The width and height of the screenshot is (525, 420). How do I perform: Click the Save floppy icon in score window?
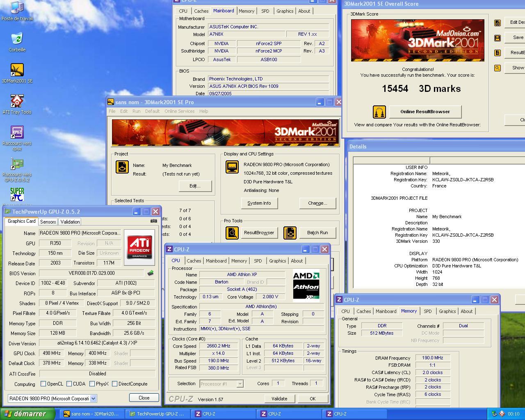[498, 38]
